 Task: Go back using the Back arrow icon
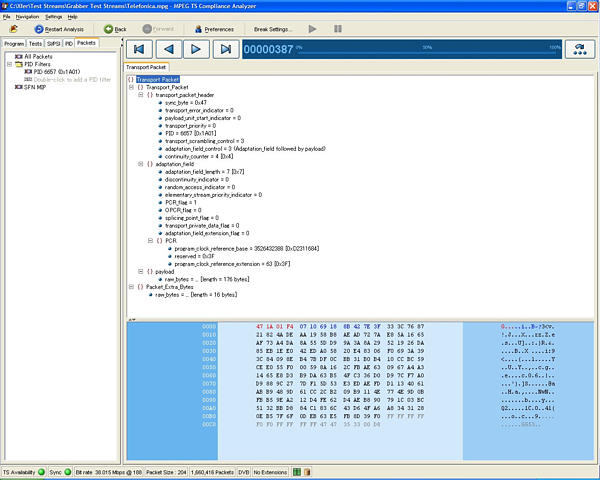pyautogui.click(x=108, y=29)
